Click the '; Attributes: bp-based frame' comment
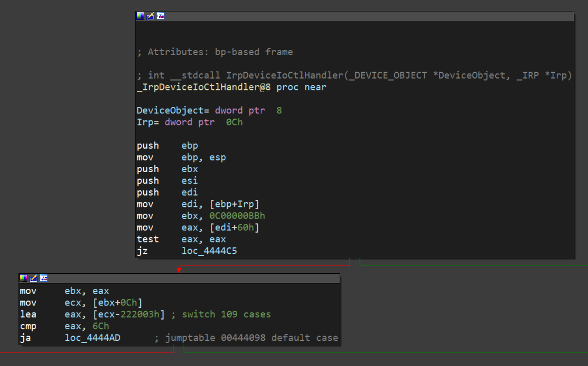 (x=215, y=52)
